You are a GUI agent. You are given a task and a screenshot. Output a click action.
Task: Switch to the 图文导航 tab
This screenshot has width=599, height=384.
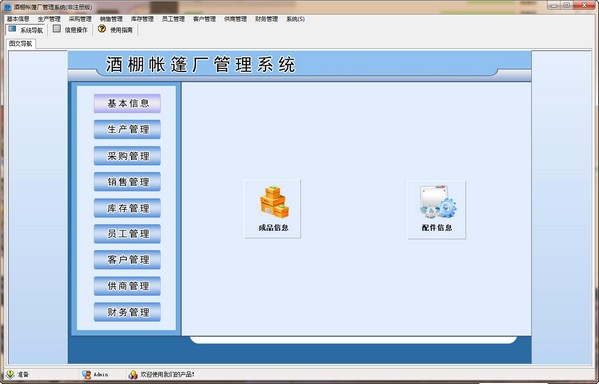tap(21, 44)
